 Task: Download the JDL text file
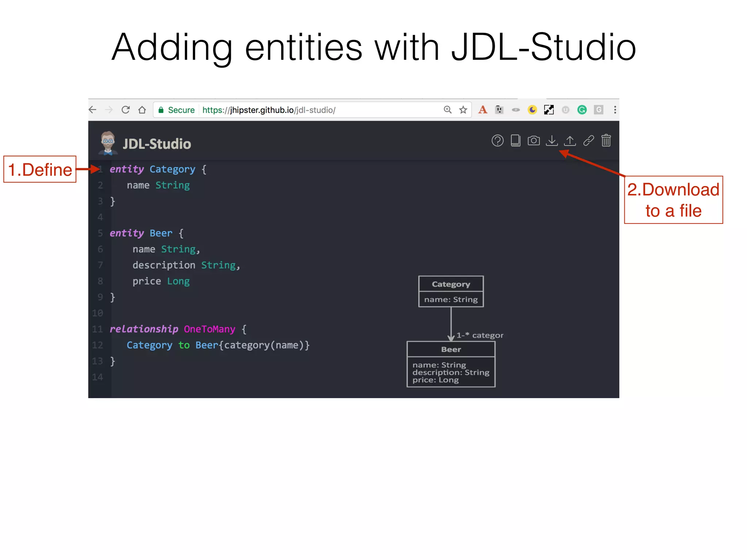click(x=552, y=141)
